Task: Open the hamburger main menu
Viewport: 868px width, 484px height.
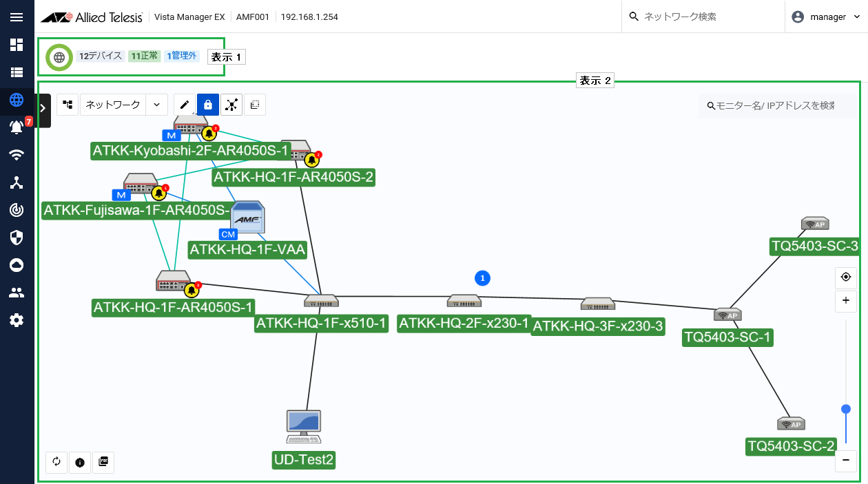Action: pyautogui.click(x=17, y=17)
